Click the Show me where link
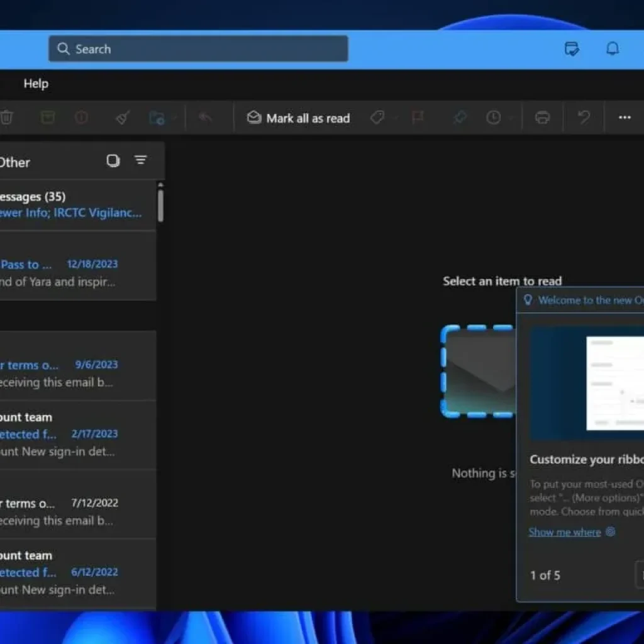 pyautogui.click(x=565, y=532)
